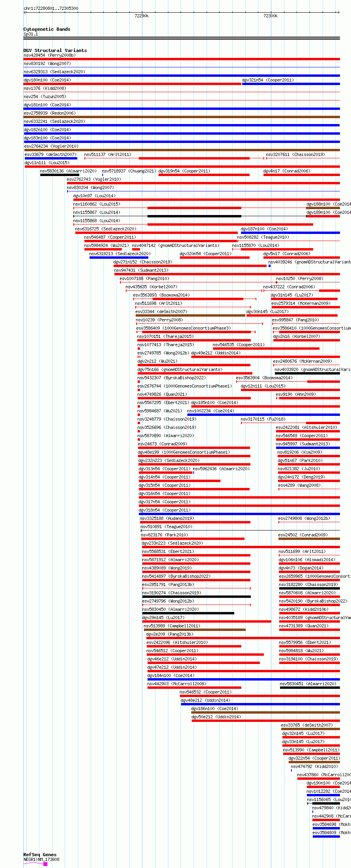The width and height of the screenshot is (351, 868).
Task: Click the magenta NEGR1 exon glyph
Action: click(x=45, y=864)
